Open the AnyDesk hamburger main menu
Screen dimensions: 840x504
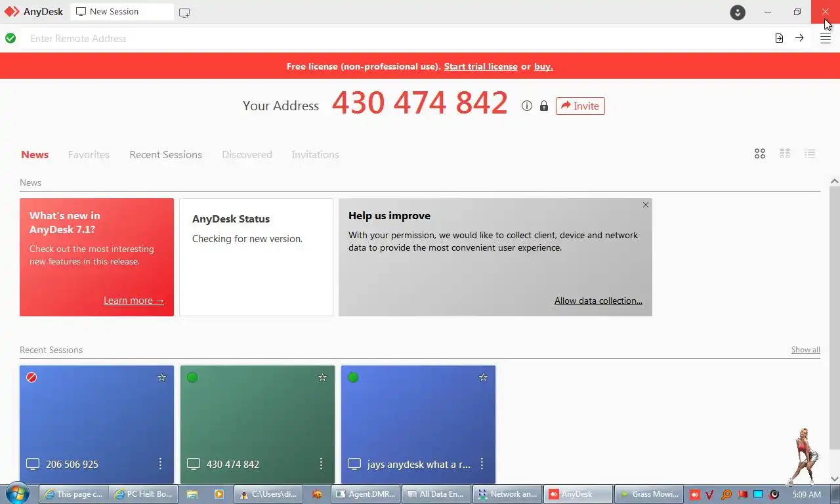826,38
